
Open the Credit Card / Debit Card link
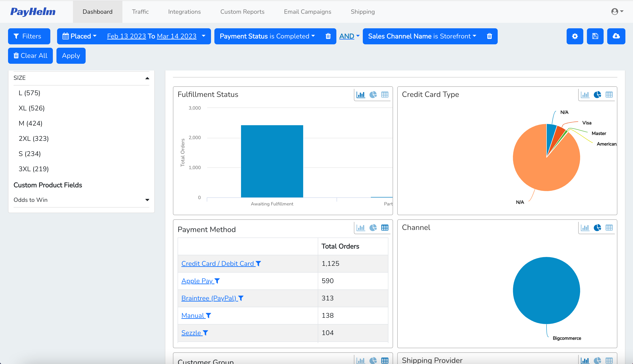click(x=218, y=263)
